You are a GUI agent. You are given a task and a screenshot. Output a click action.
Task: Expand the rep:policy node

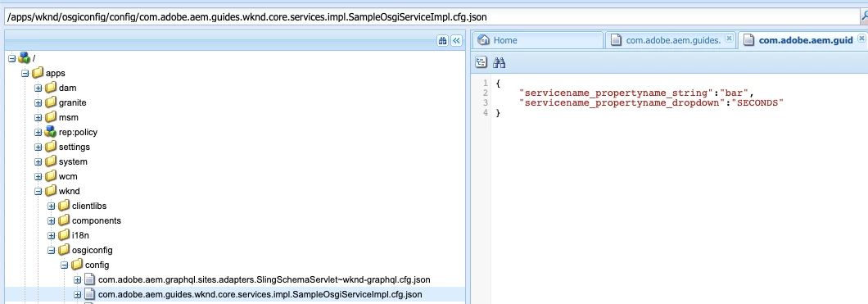38,133
